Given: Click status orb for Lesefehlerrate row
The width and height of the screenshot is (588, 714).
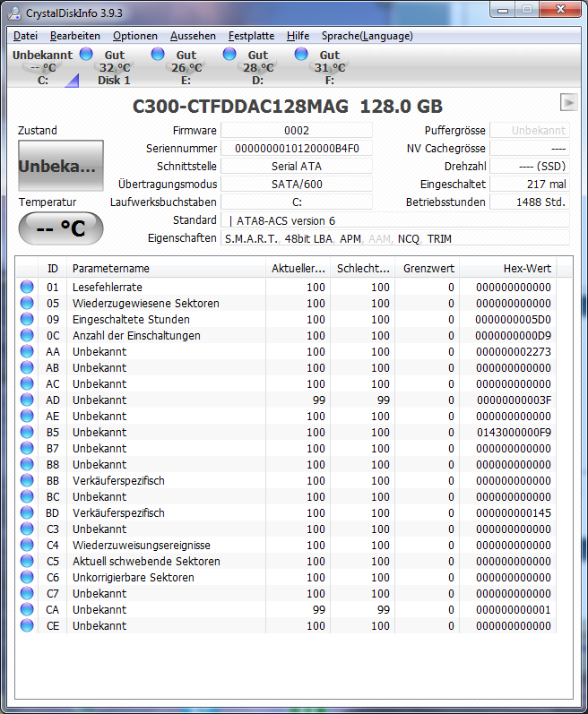Looking at the screenshot, I should click(27, 287).
